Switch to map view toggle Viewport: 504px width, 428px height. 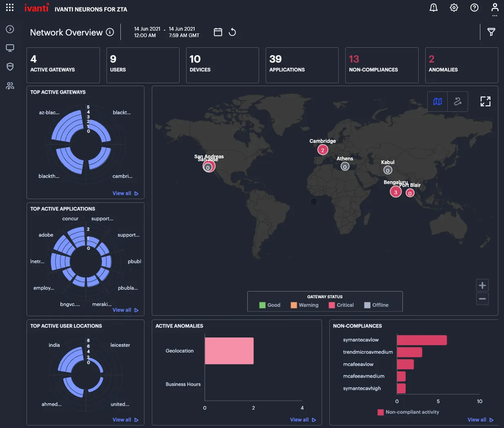(x=437, y=102)
